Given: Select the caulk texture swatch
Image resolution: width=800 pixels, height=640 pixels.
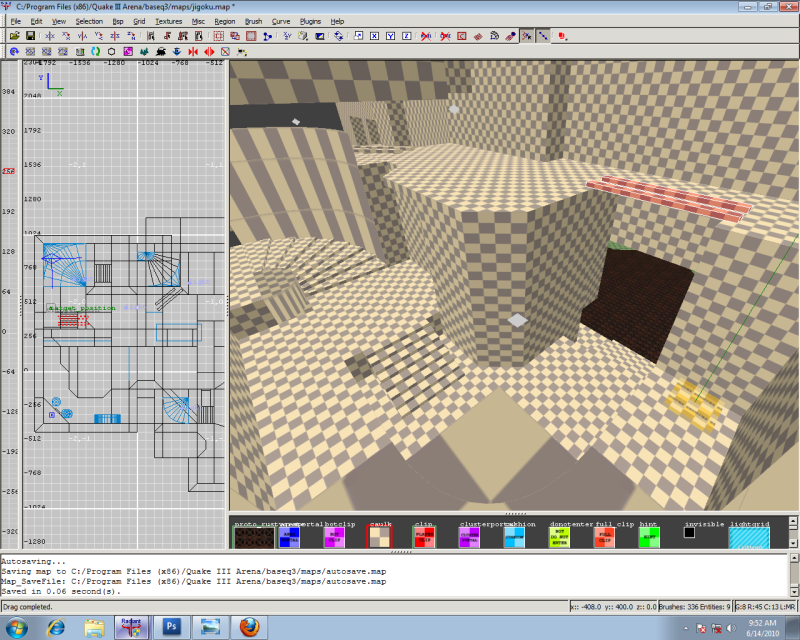Looking at the screenshot, I should (379, 537).
